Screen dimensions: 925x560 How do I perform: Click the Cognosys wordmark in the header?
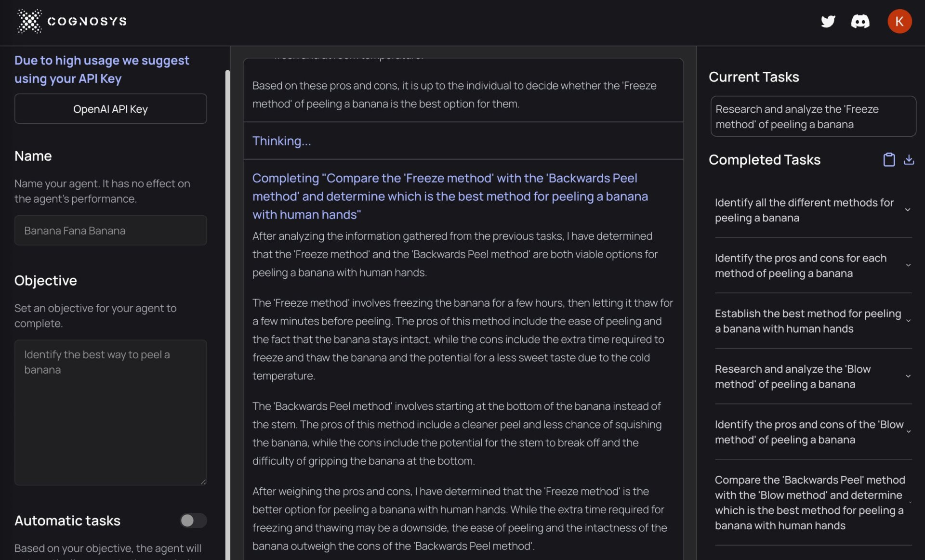coord(87,21)
